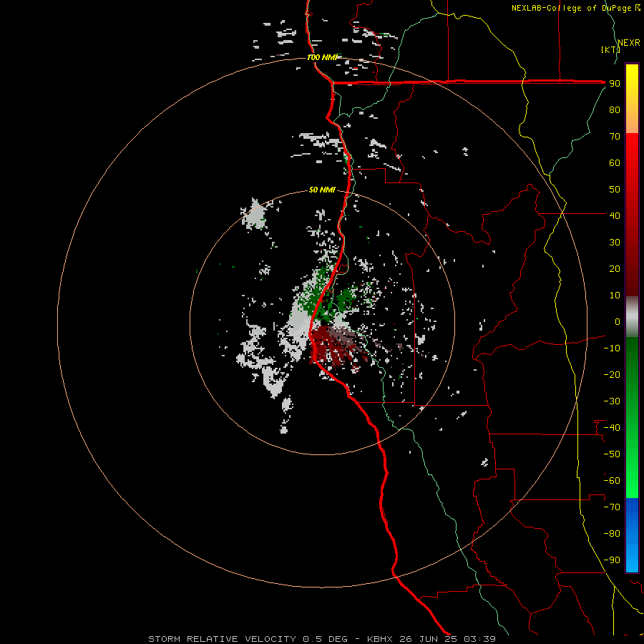Click the -40 value on the velocity scale

pos(612,428)
